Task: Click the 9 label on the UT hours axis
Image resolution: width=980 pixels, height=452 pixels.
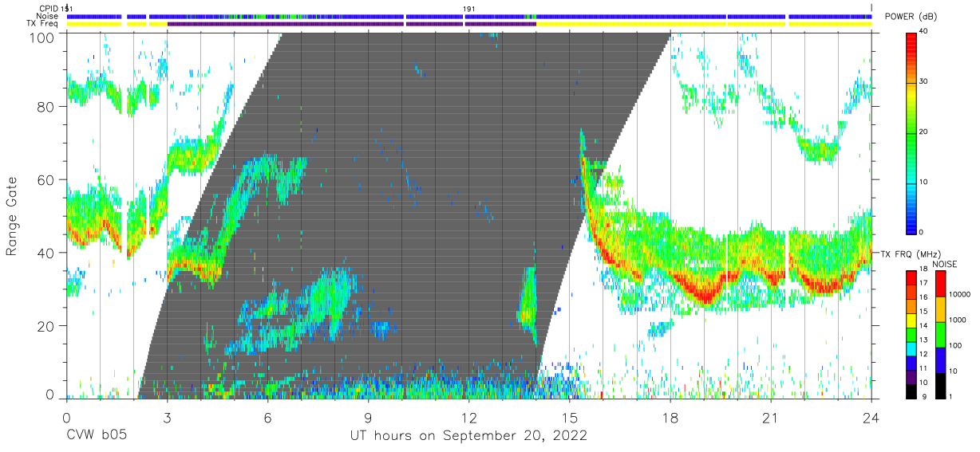Action: (x=368, y=417)
